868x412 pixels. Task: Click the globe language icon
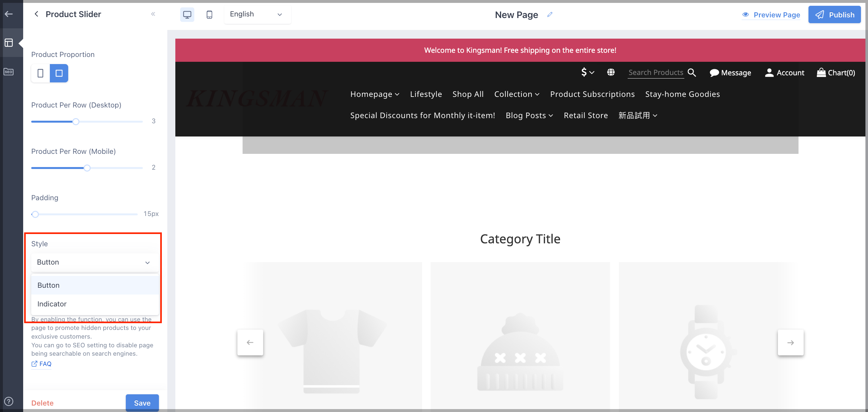(611, 72)
